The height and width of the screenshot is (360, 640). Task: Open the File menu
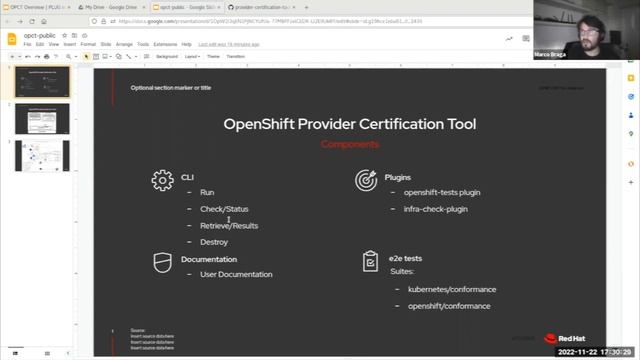27,44
